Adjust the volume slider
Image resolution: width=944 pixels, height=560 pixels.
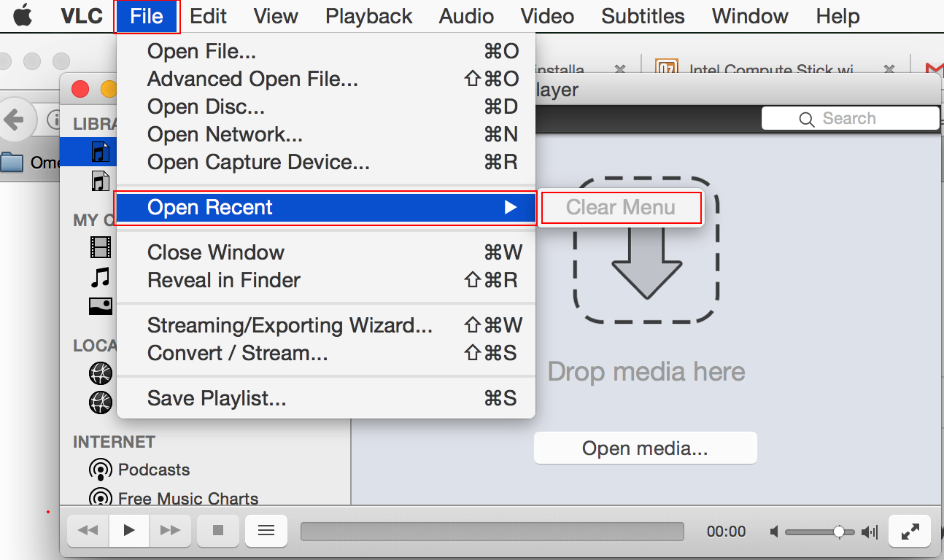(x=821, y=532)
